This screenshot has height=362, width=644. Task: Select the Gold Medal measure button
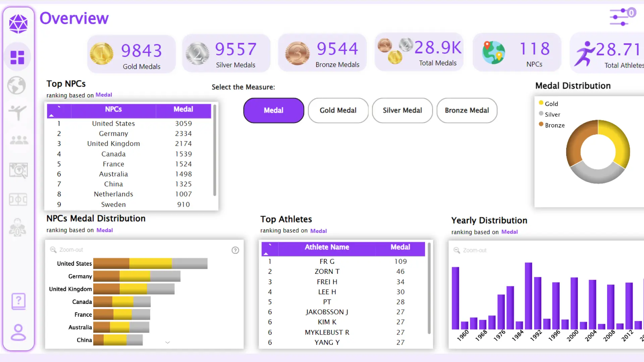(x=338, y=110)
